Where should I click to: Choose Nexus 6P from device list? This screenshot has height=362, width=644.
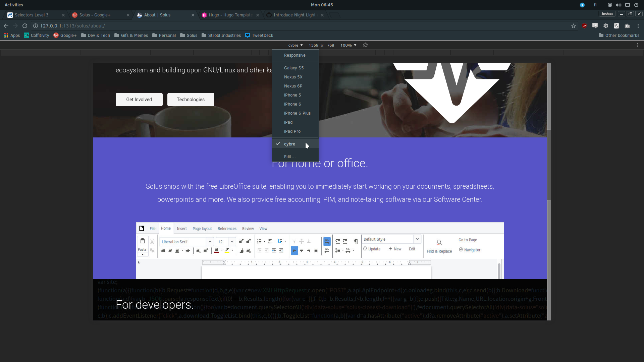click(295, 86)
